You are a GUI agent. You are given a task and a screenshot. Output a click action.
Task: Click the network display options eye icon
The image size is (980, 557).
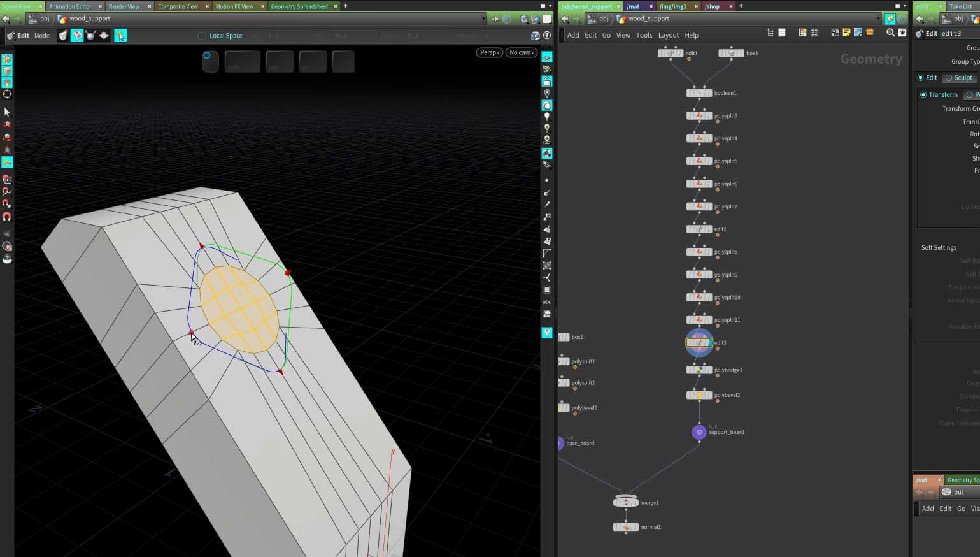pos(902,33)
